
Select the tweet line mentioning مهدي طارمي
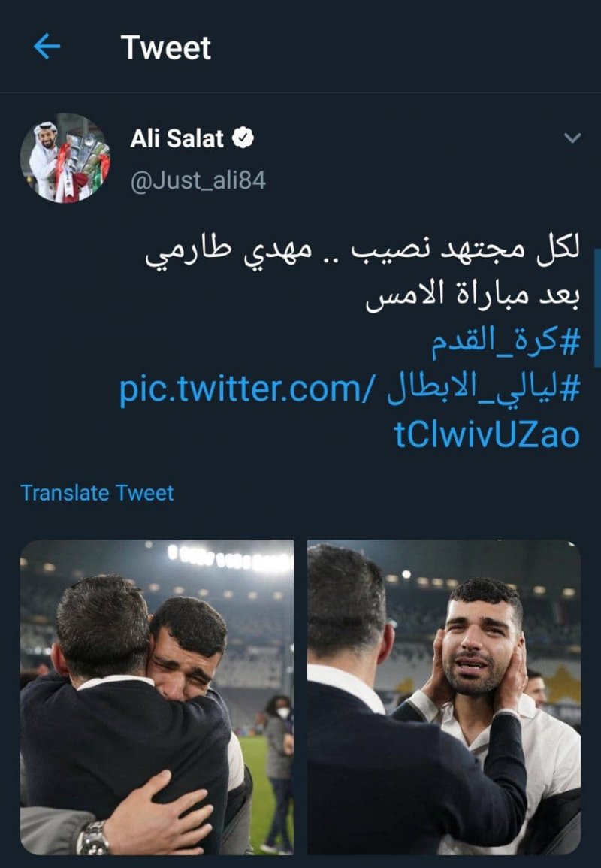[x=363, y=252]
